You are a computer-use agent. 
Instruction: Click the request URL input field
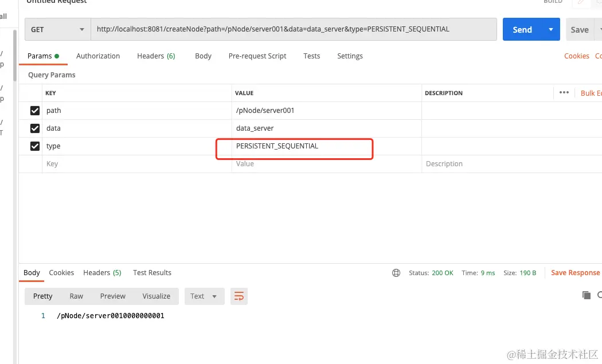[294, 30]
